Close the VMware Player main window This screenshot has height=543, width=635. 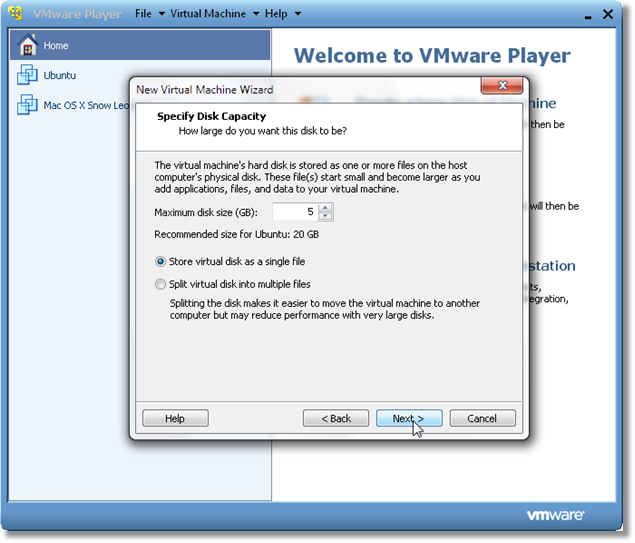[608, 14]
